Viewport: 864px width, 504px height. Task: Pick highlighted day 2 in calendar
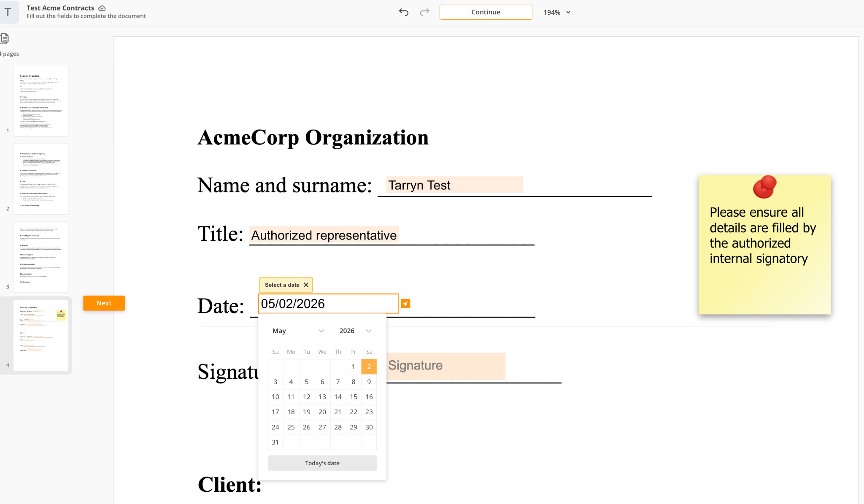[x=369, y=367]
